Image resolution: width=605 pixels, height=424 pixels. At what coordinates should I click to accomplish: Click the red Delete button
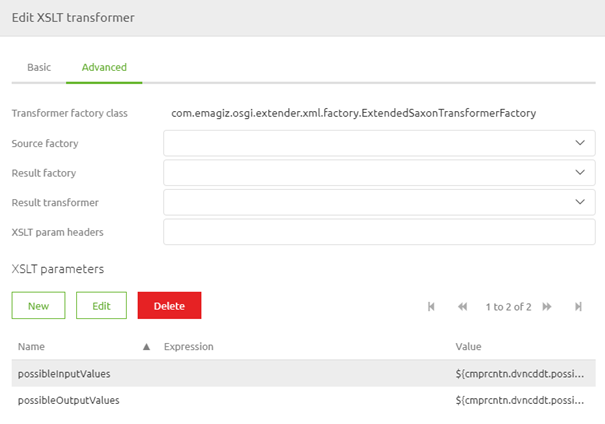169,306
